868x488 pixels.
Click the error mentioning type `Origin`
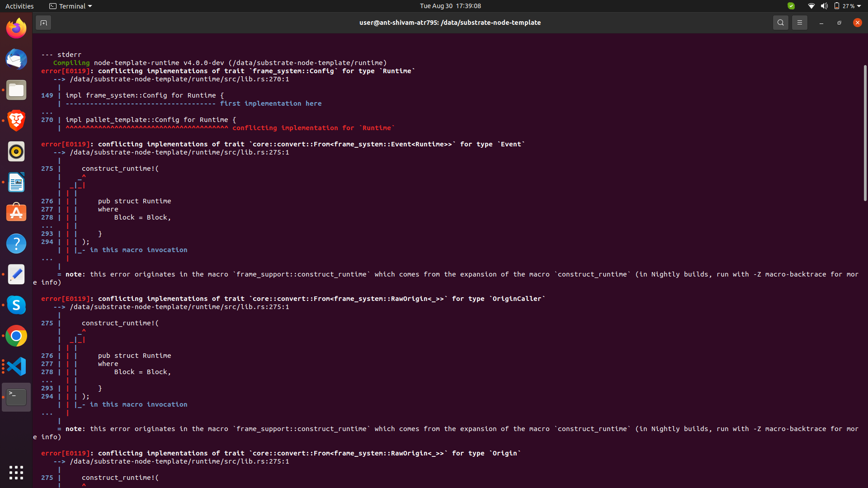(x=281, y=453)
